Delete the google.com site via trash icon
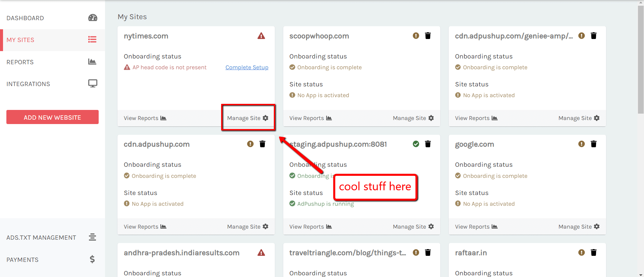This screenshot has width=644, height=277. tap(593, 144)
